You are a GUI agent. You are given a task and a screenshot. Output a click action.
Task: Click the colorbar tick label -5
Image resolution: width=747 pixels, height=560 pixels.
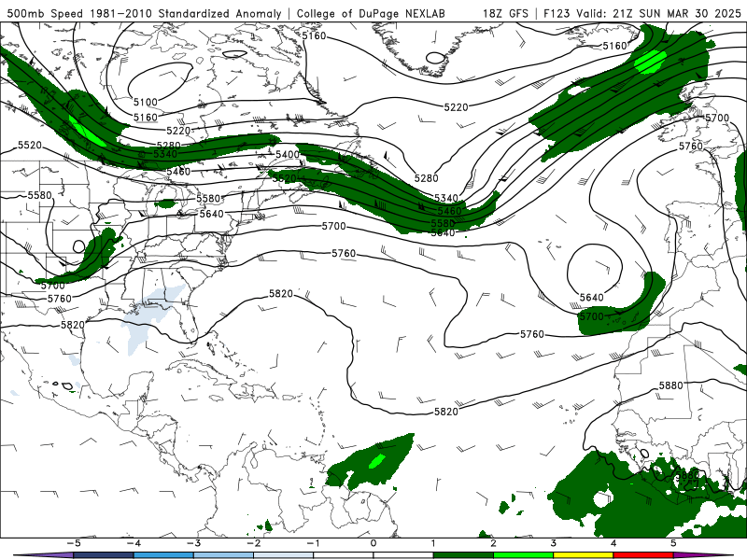click(x=74, y=543)
